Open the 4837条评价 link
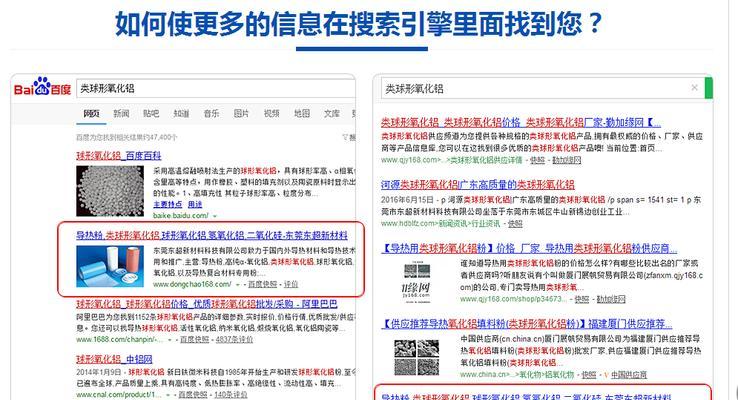This screenshot has height=400, width=738. point(234,339)
